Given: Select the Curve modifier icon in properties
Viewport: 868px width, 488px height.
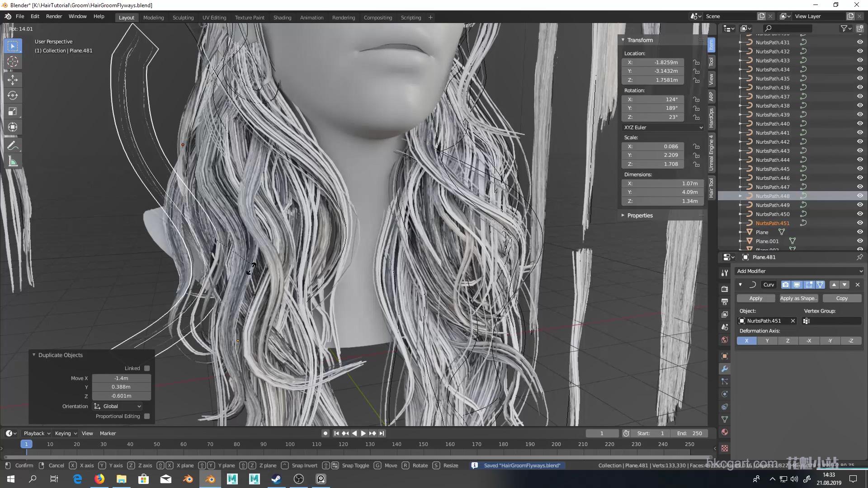Looking at the screenshot, I should [753, 284].
